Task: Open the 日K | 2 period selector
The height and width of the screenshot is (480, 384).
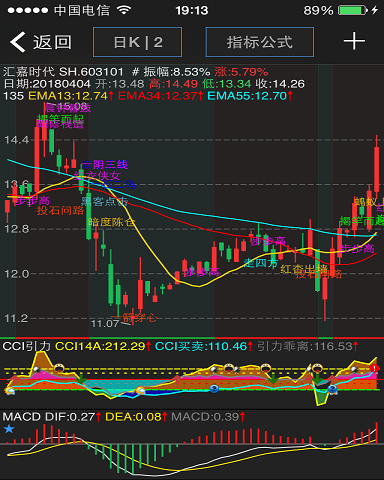Action: click(x=137, y=42)
